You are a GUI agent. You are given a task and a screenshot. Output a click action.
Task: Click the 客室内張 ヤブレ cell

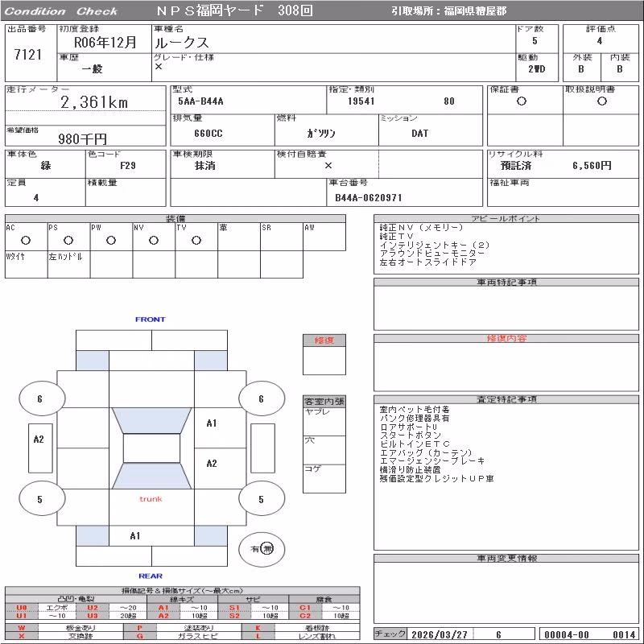tap(324, 422)
